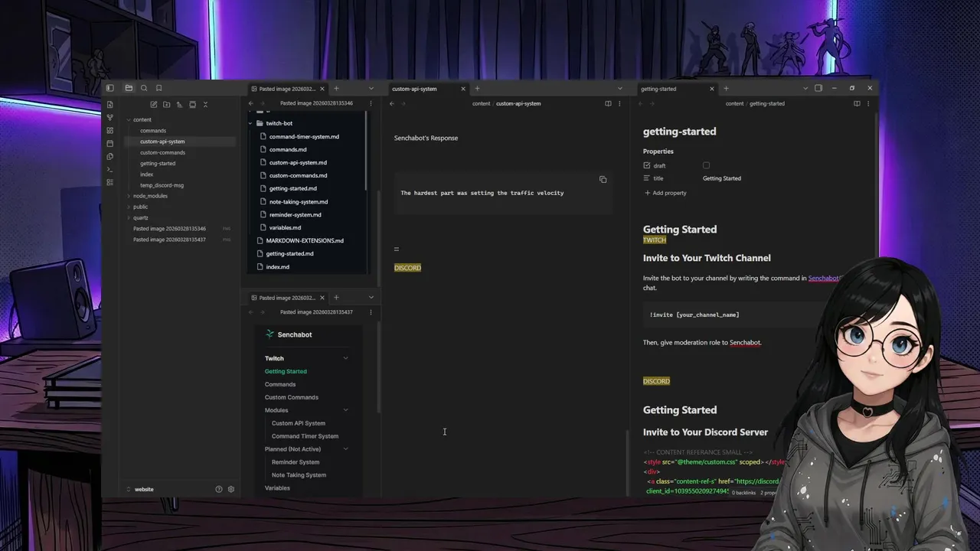Open the Search sidebar tab
Viewport: 980px width, 551px height.
coord(144,88)
